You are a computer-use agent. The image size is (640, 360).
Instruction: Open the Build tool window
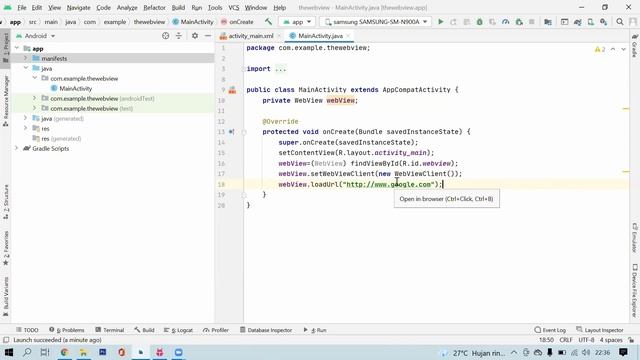point(144,330)
